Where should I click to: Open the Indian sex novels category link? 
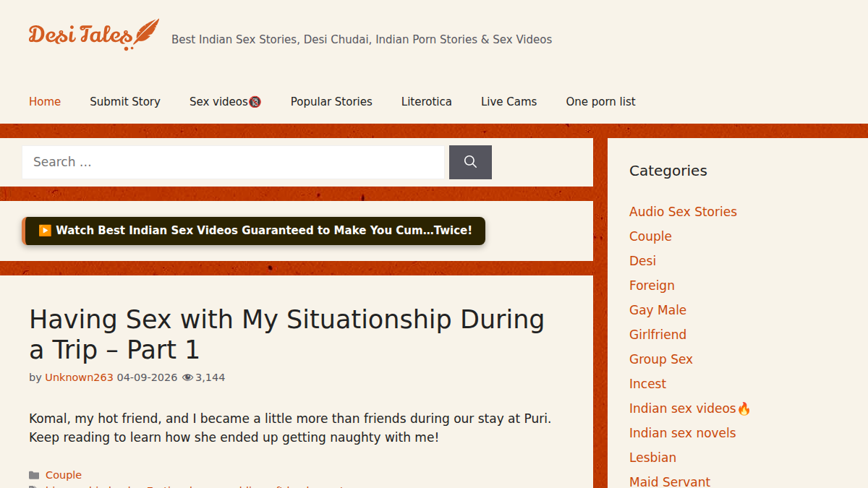(682, 433)
